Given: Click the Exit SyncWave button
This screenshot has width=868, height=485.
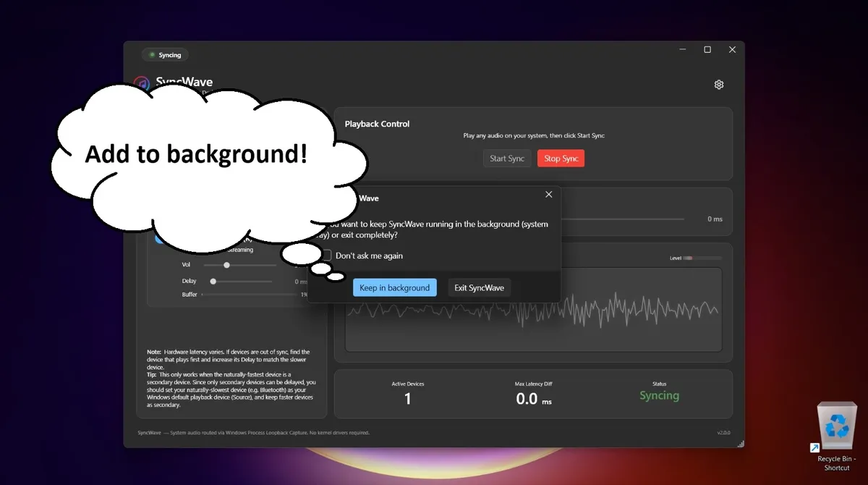Looking at the screenshot, I should [x=479, y=287].
